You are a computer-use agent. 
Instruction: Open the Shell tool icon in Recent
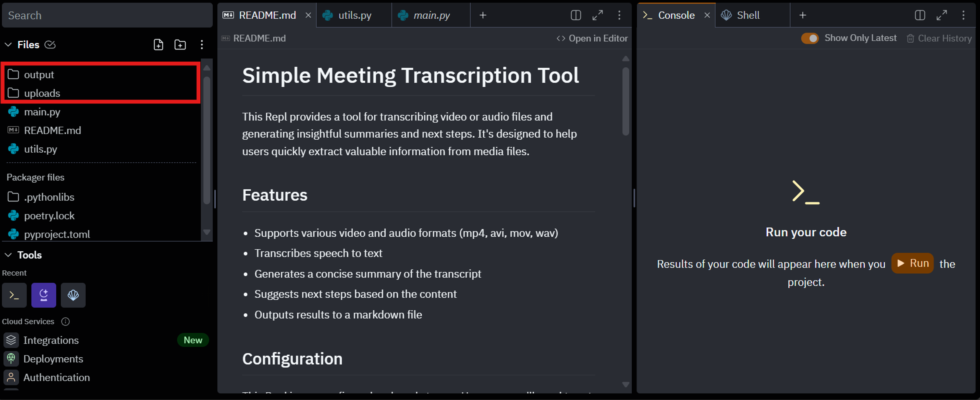[x=73, y=295]
